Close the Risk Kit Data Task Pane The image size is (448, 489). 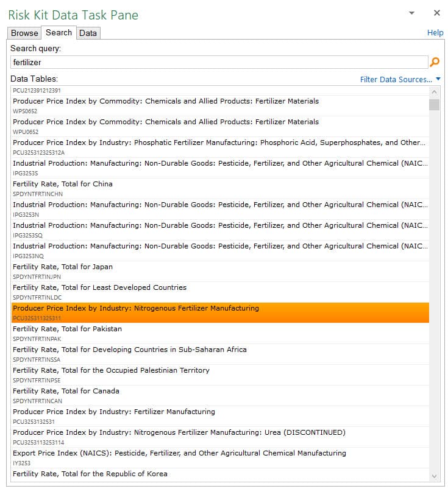point(437,13)
